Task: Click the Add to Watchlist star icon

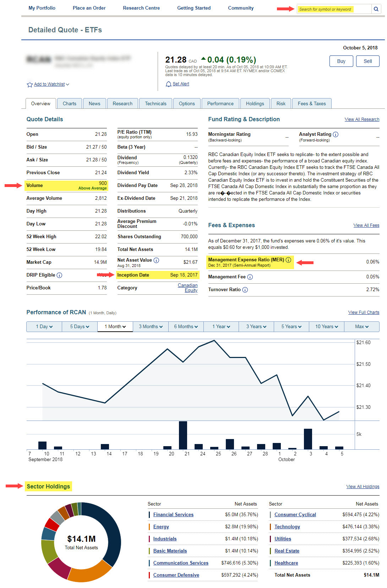Action: pos(30,85)
